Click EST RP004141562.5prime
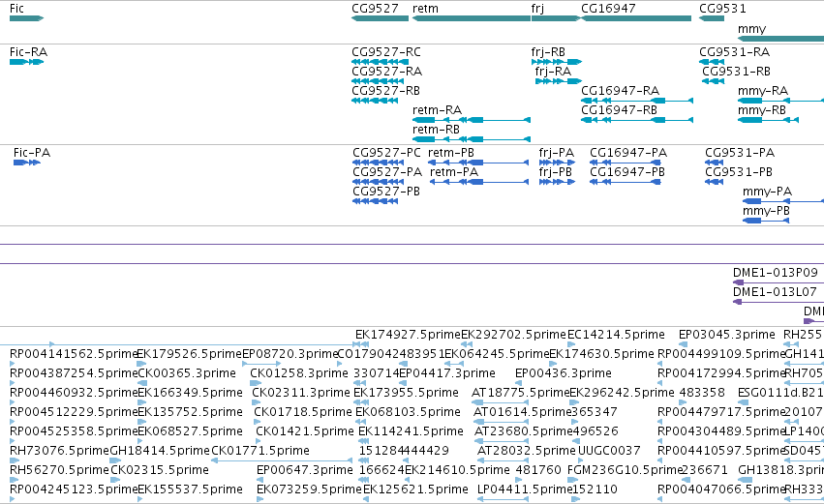This screenshot has width=824, height=504. click(x=74, y=354)
